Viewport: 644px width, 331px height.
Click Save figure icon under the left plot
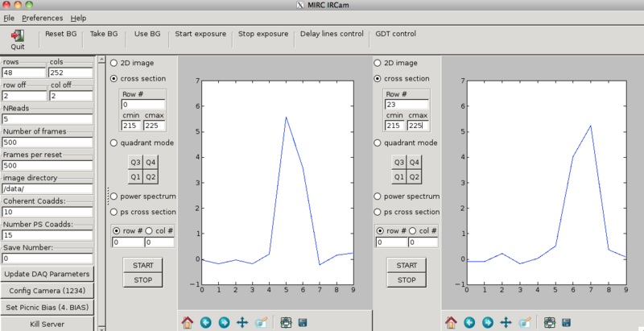[x=303, y=322]
